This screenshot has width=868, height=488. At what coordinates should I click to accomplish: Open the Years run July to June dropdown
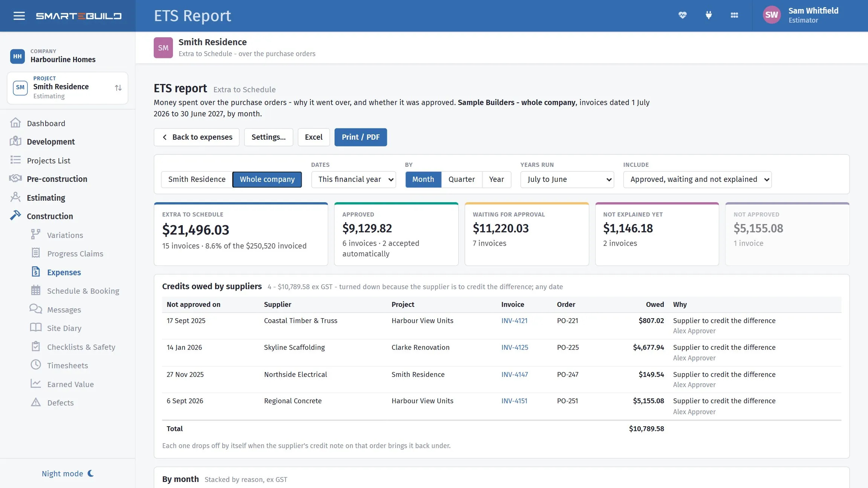[x=567, y=180]
